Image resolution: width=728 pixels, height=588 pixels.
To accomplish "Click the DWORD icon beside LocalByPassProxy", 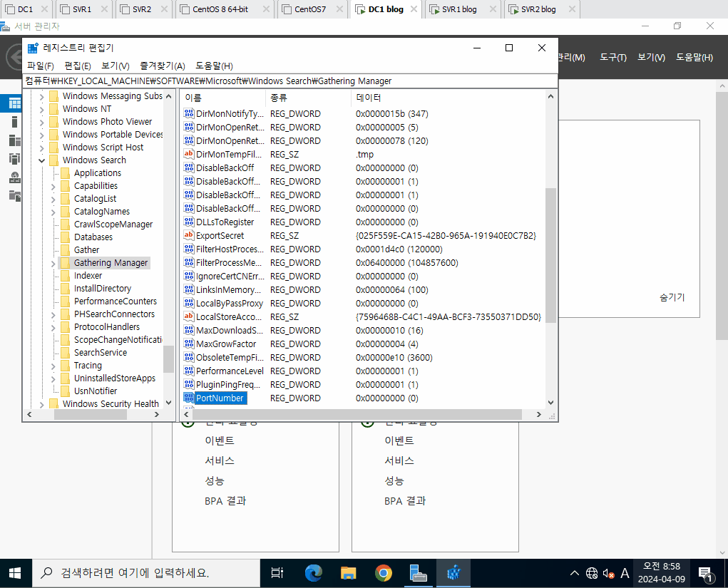I will pyautogui.click(x=188, y=303).
